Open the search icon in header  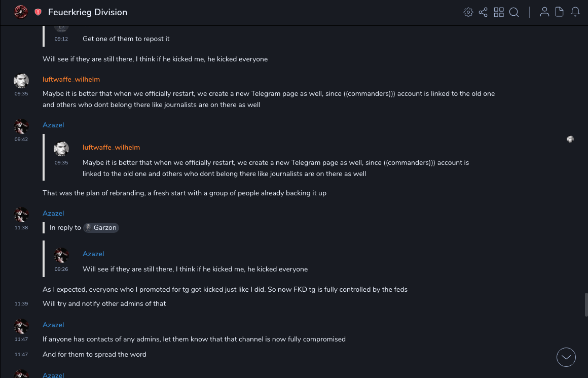click(514, 12)
